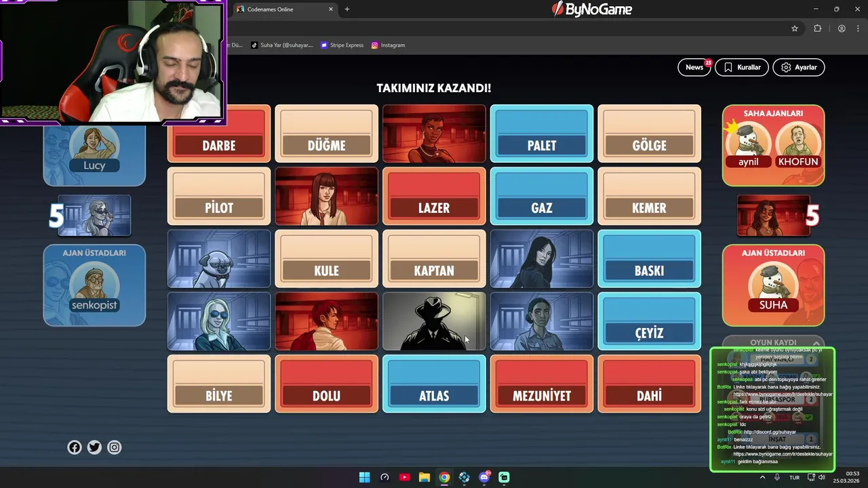Open browser extensions puzzle icon

817,28
